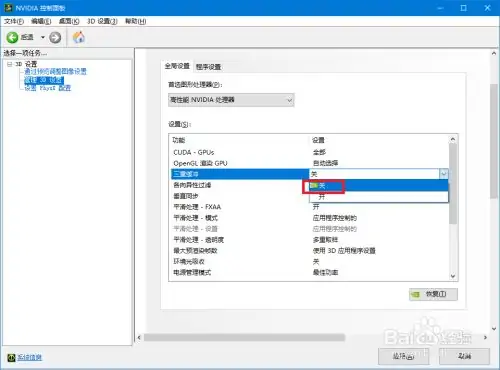This screenshot has width=500, height=370.
Task: Select the highlighted 三重缓冲 row
Action: (x=240, y=174)
